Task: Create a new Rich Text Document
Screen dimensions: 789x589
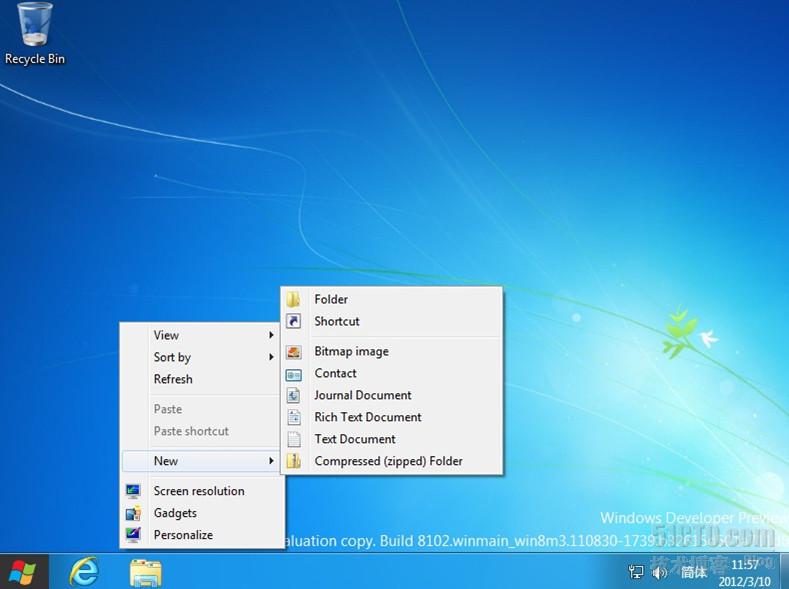Action: [x=391, y=417]
